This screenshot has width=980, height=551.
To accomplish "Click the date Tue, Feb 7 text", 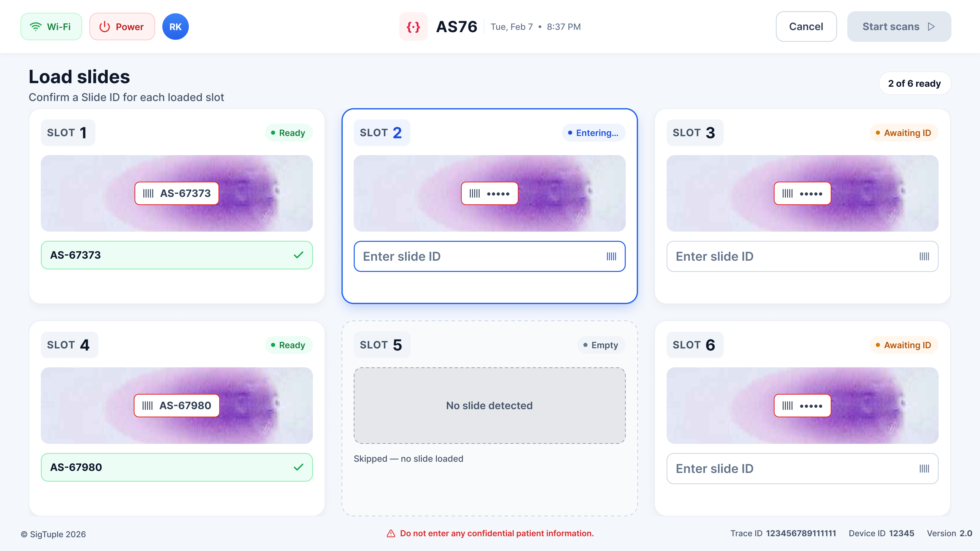I will 512,27.
